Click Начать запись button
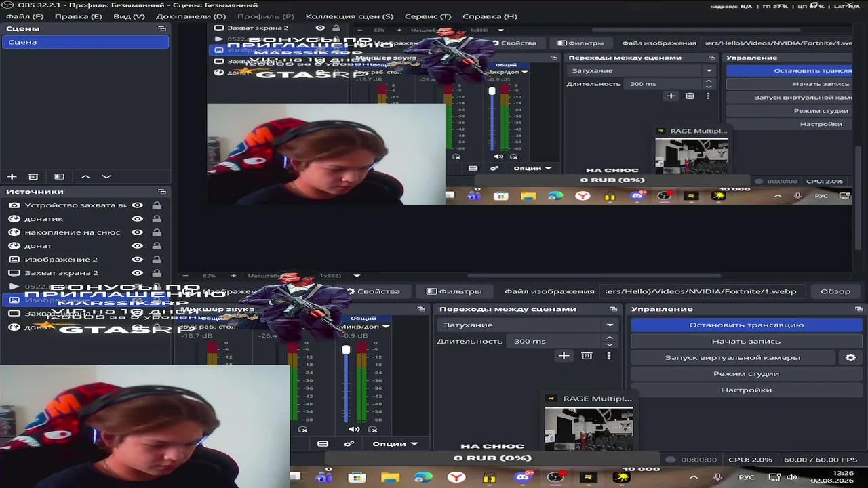The width and height of the screenshot is (868, 488). coord(747,341)
